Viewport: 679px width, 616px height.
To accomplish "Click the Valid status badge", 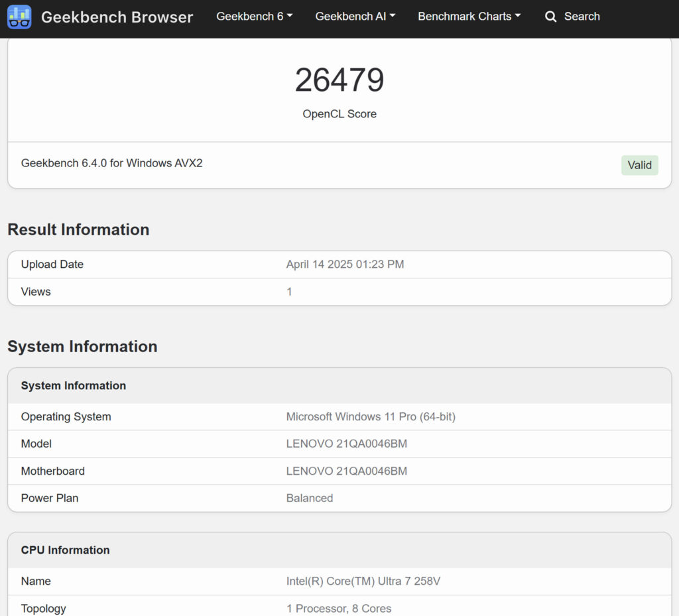I will 640,165.
